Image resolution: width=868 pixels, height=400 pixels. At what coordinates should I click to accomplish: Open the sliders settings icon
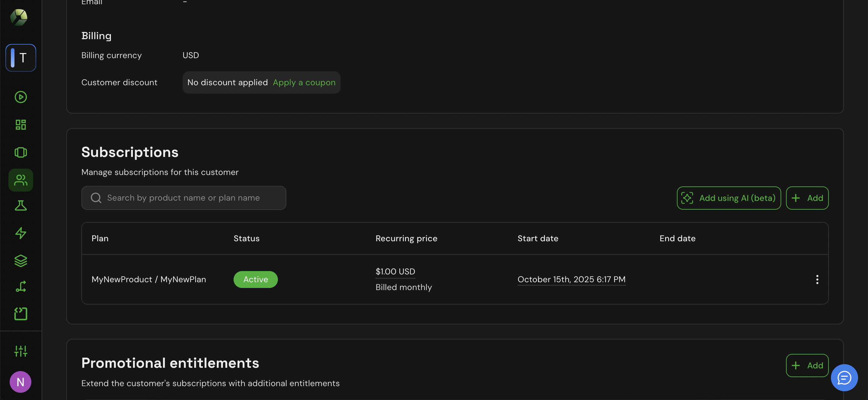coord(20,351)
